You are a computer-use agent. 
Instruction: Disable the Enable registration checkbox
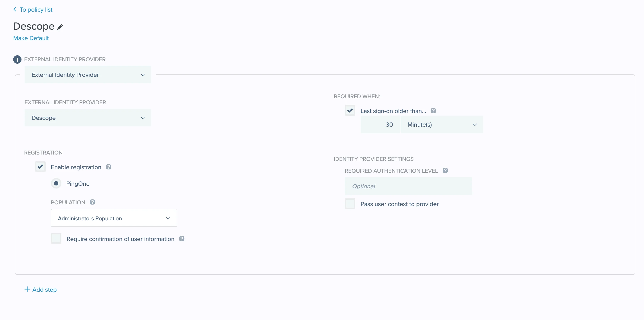(x=40, y=167)
